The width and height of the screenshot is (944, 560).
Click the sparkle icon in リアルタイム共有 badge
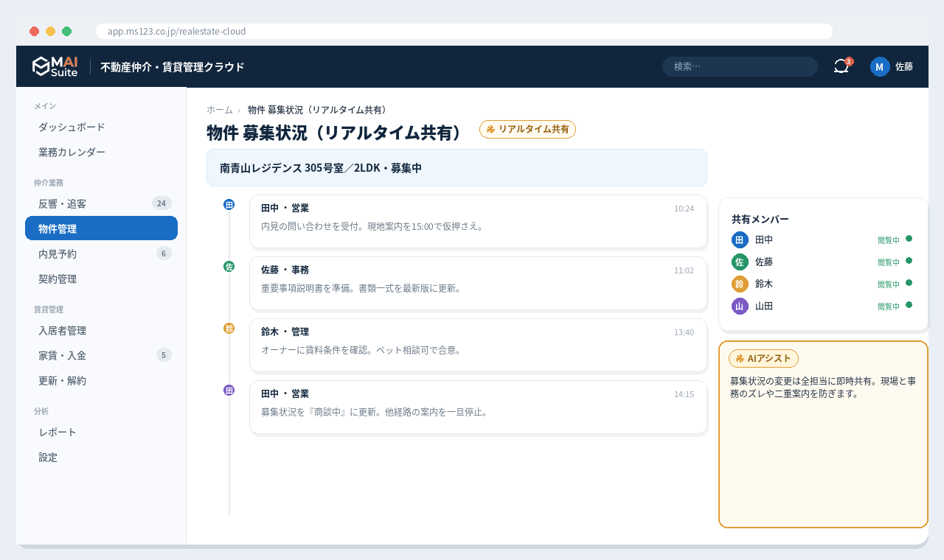tap(490, 129)
